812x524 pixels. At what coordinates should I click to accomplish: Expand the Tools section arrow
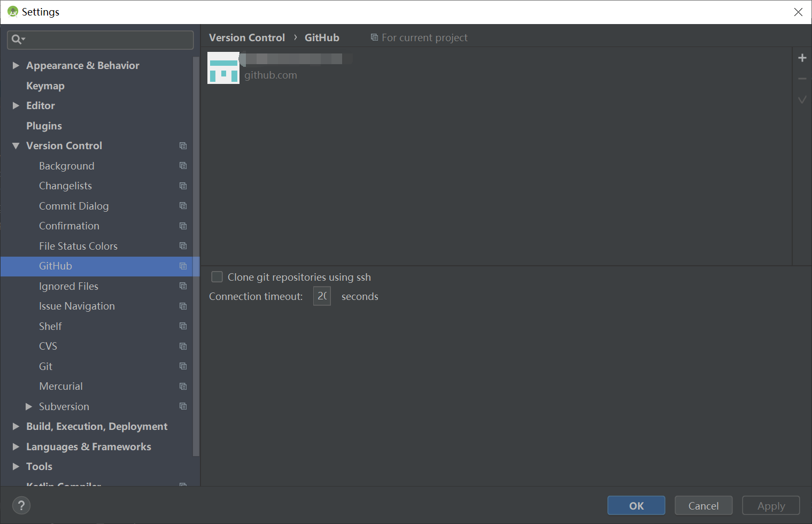pos(16,467)
